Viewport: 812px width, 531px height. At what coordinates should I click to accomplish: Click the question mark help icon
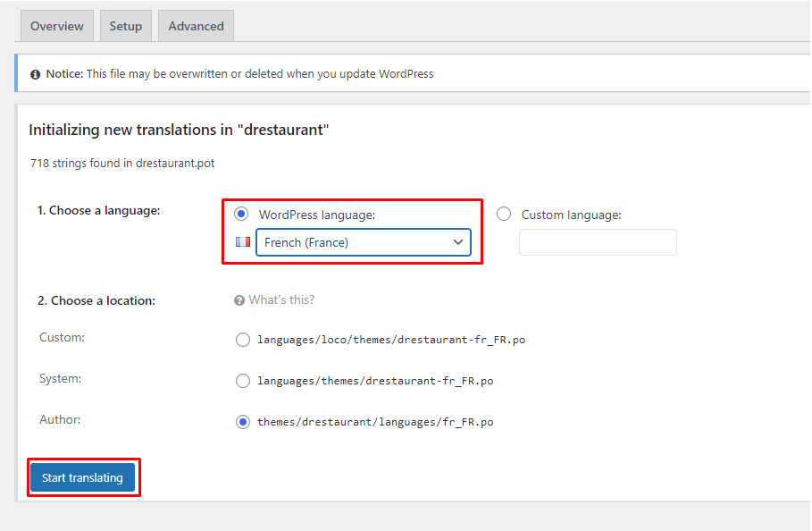pos(239,300)
